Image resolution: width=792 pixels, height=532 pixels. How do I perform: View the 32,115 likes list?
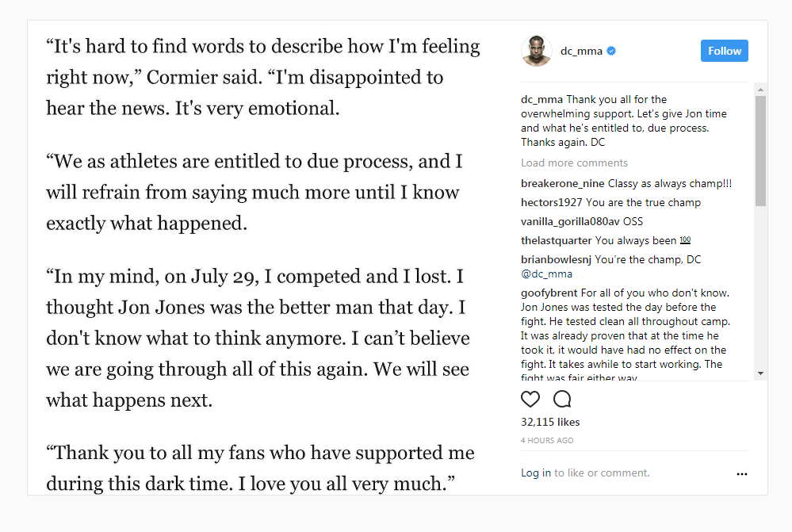click(550, 422)
